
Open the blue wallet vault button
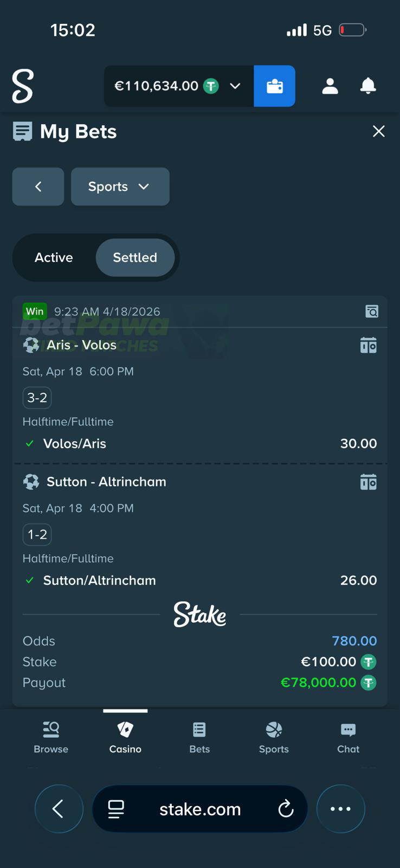tap(274, 86)
